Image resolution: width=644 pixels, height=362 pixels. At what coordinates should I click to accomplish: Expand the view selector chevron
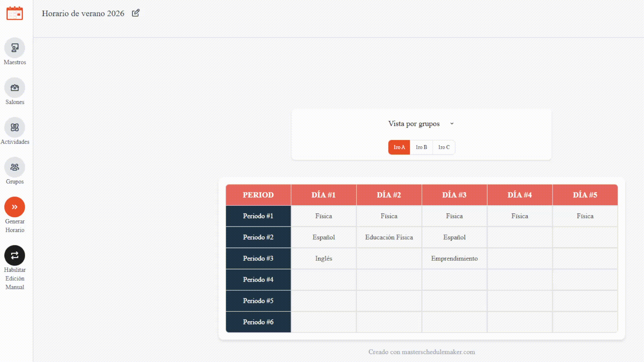452,124
